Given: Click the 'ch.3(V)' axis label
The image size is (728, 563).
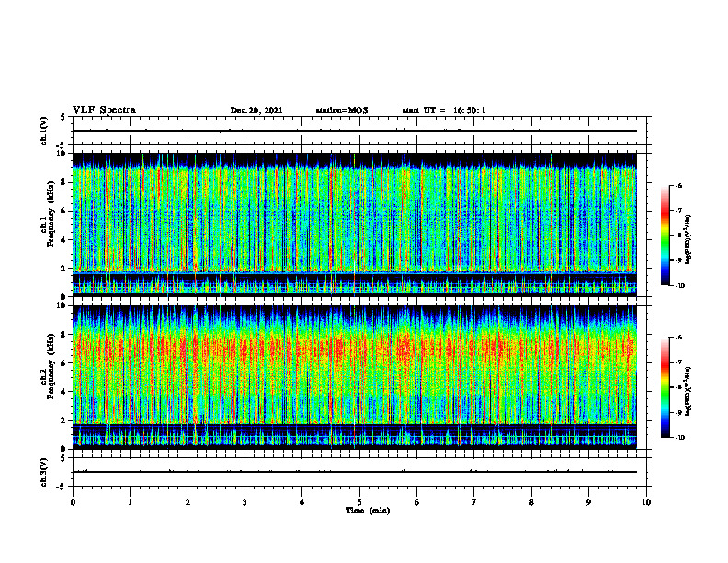Looking at the screenshot, I should 44,472.
